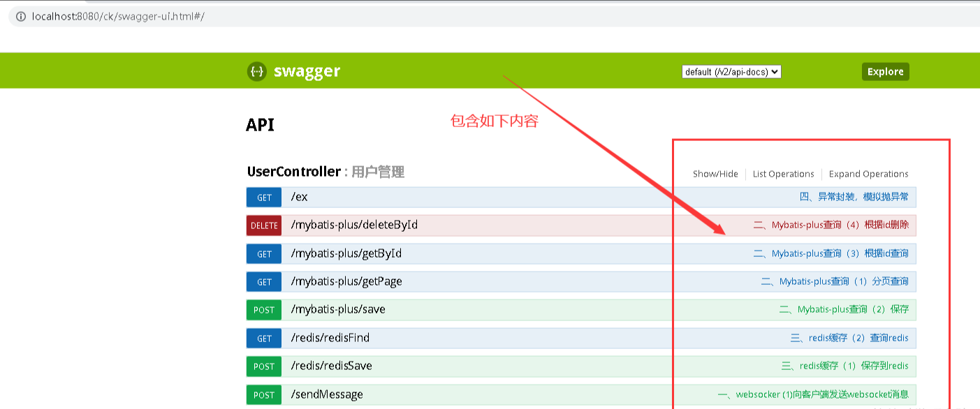980x409 pixels.
Task: Click the site info icon in address bar
Action: [x=21, y=16]
